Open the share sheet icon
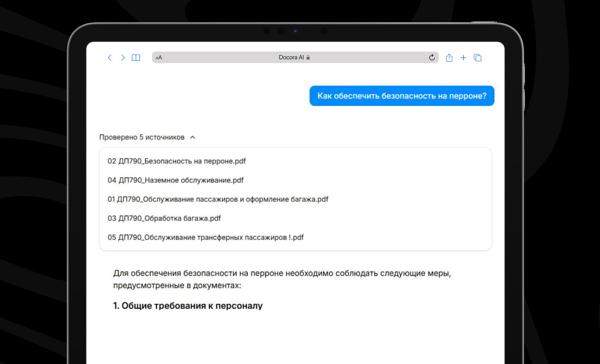The height and width of the screenshot is (364, 600). pos(449,58)
